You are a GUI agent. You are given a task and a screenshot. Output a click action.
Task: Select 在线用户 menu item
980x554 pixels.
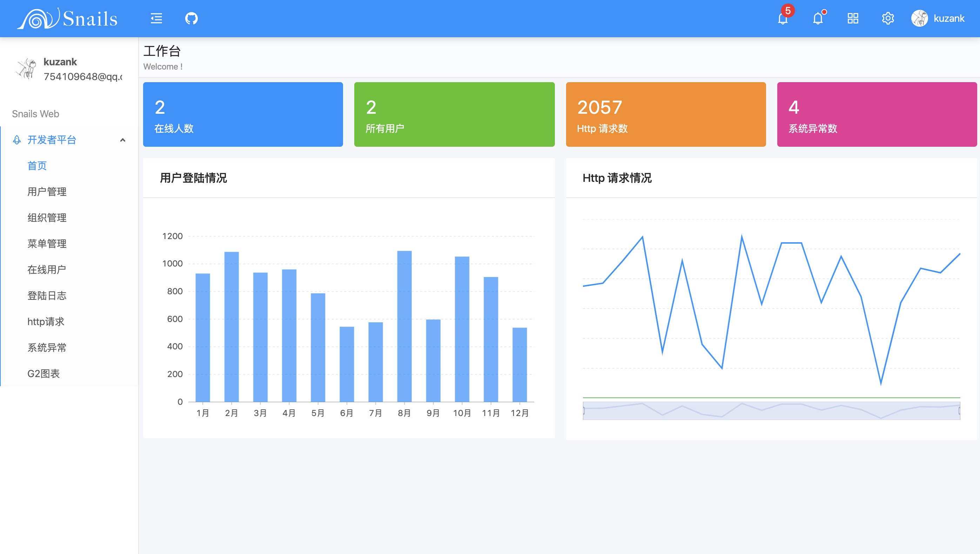pos(47,270)
